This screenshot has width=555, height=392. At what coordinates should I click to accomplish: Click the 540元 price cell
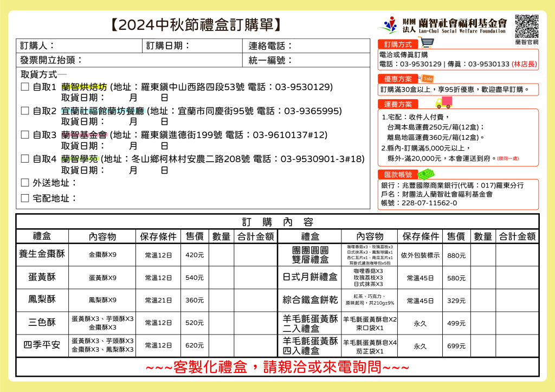pos(195,278)
